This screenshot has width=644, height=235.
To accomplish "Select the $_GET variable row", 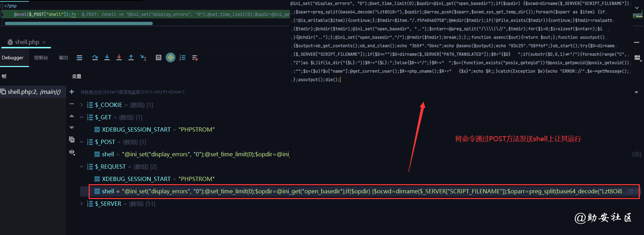I will point(114,117).
